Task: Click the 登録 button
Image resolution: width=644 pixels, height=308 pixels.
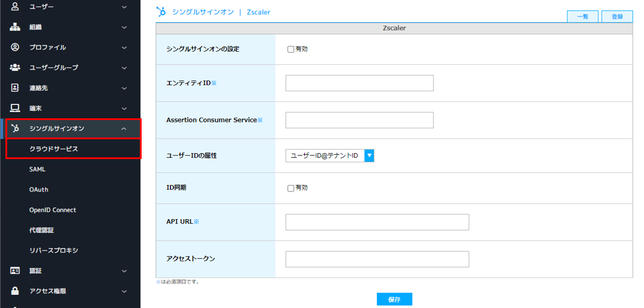Action: click(x=617, y=16)
